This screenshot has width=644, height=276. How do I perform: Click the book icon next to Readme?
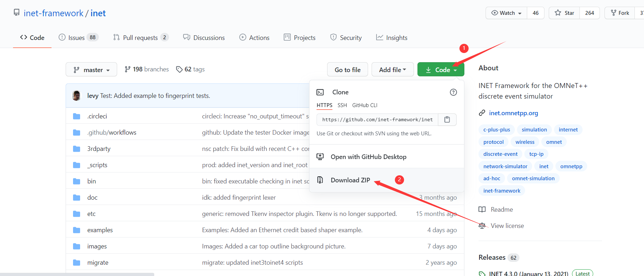pos(482,210)
